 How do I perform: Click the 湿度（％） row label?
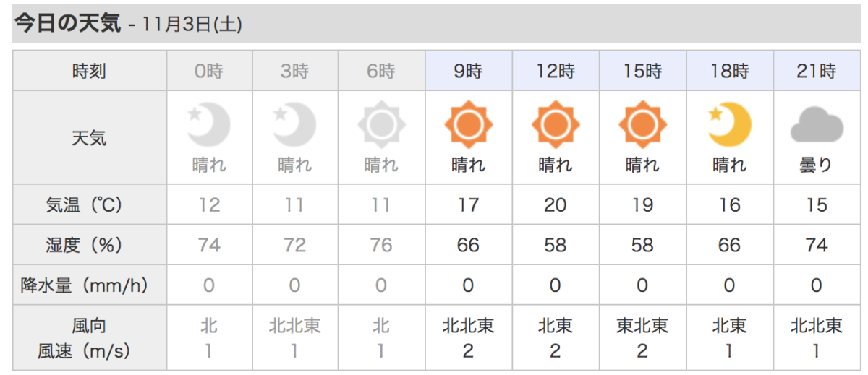(x=90, y=245)
